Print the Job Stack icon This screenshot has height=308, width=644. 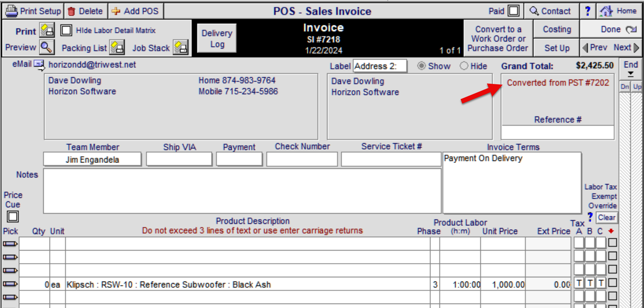pyautogui.click(x=181, y=47)
